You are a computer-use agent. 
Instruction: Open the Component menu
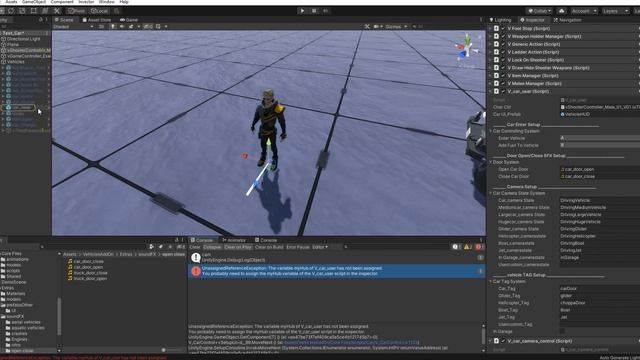point(62,2)
